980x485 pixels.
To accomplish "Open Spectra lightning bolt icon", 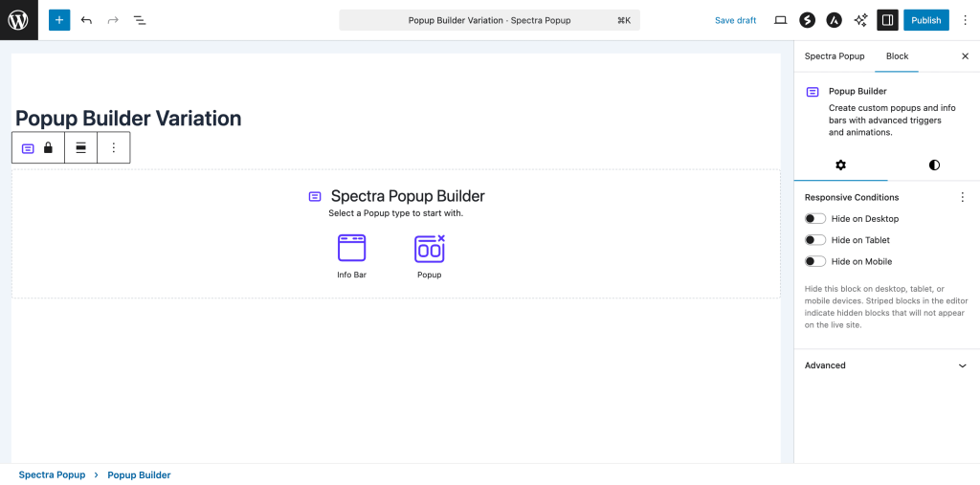I will [x=807, y=20].
